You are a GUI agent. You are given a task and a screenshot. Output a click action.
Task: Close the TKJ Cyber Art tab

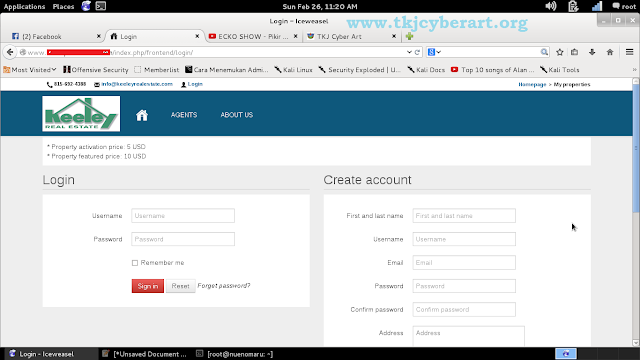tap(394, 36)
